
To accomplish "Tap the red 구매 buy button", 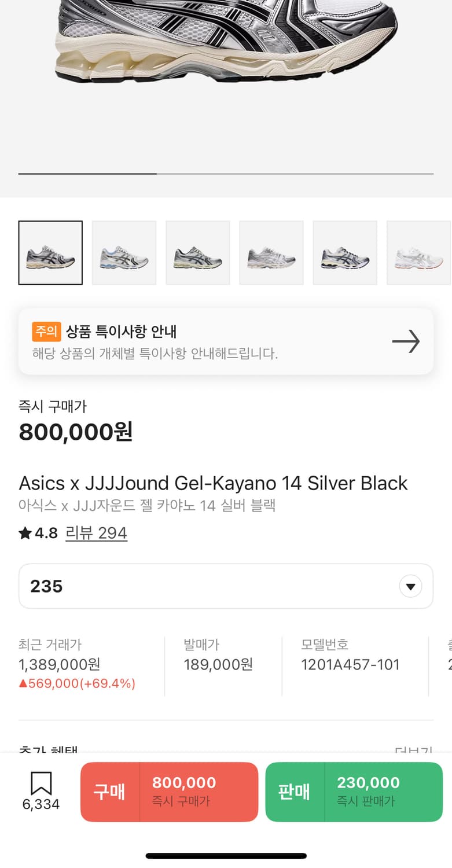I will [169, 792].
